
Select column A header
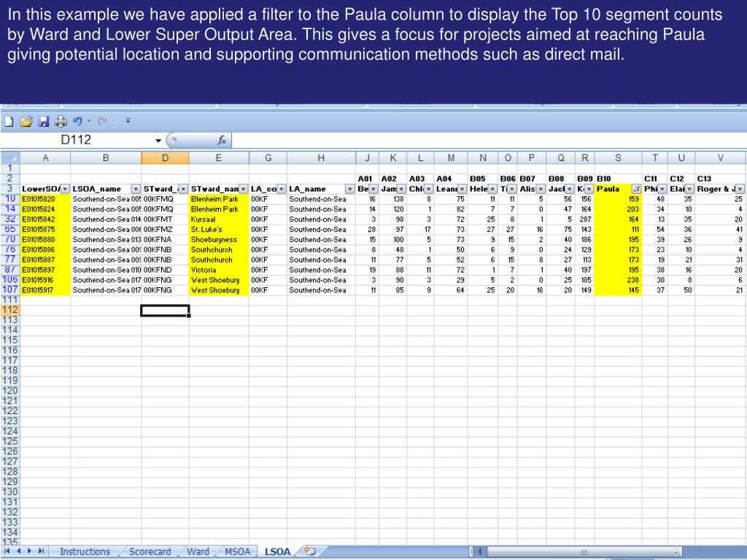45,157
